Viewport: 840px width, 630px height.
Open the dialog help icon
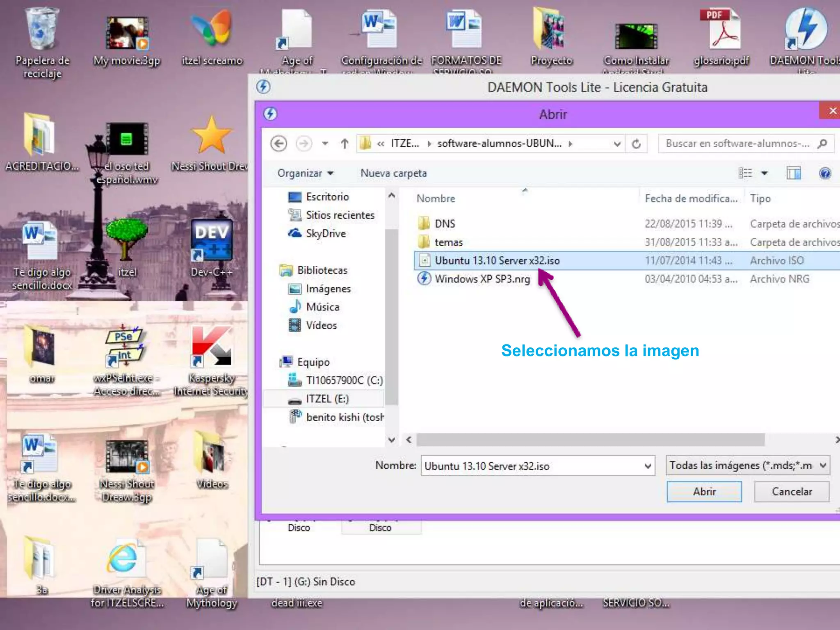tap(825, 173)
